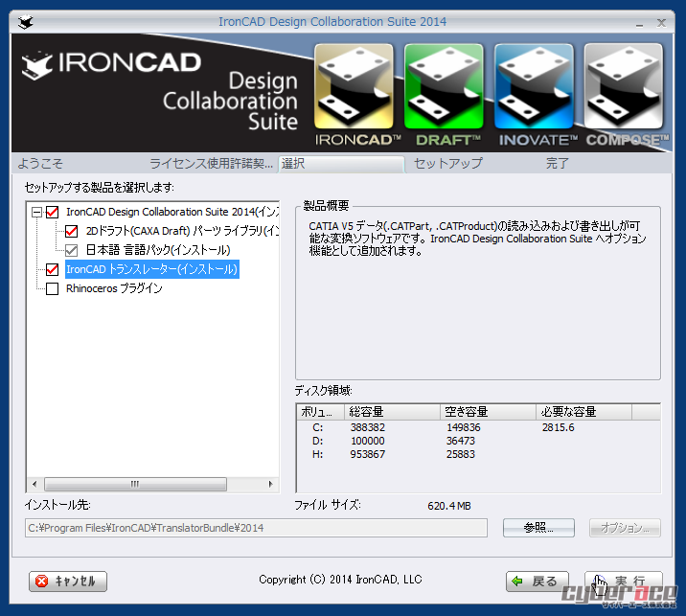Viewport: 686px width, 616px height.
Task: Uncheck IronCAD トランスレーター checkbox
Action: click(52, 269)
